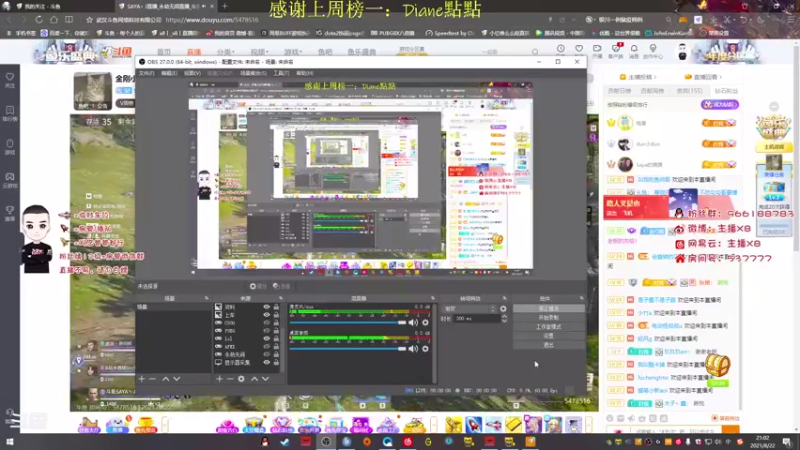800x450 pixels.
Task: Open the Settings button in OBS controls
Action: click(548, 336)
